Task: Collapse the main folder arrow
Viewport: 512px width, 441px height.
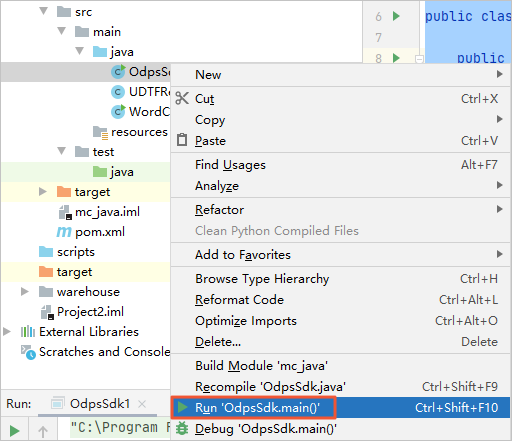Action: tap(62, 32)
